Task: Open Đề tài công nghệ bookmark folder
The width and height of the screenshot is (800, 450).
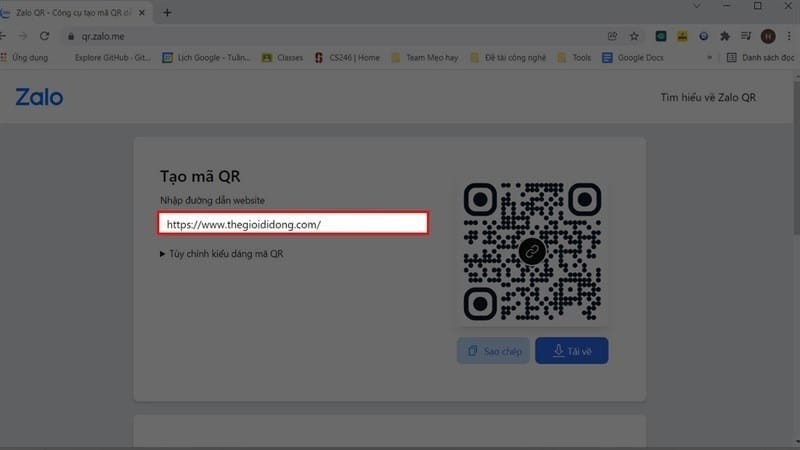Action: point(508,58)
